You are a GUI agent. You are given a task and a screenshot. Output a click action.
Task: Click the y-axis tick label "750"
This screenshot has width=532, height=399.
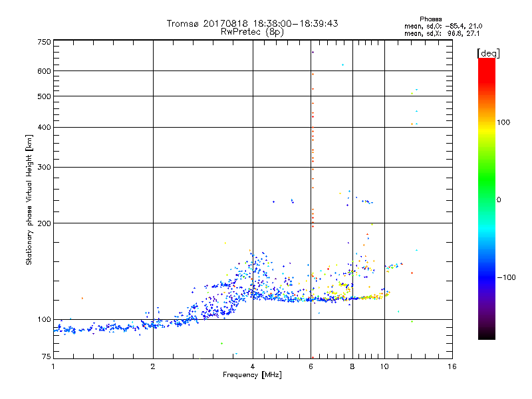tap(44, 42)
